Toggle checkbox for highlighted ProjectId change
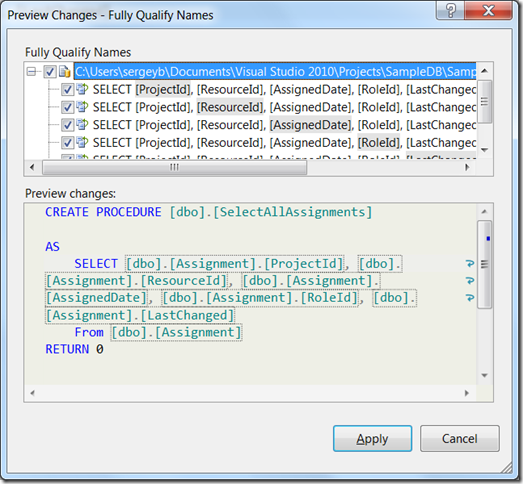 [67, 89]
